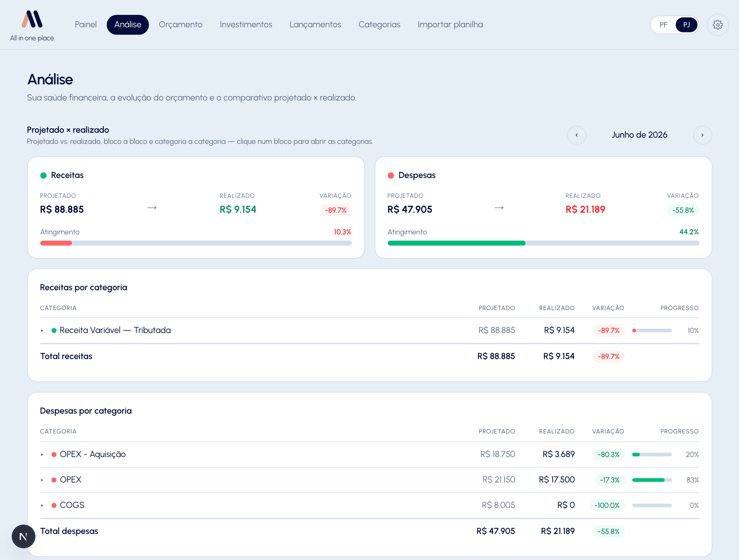This screenshot has height=560, width=739.
Task: Click red dot of OPEX row
Action: coord(54,479)
